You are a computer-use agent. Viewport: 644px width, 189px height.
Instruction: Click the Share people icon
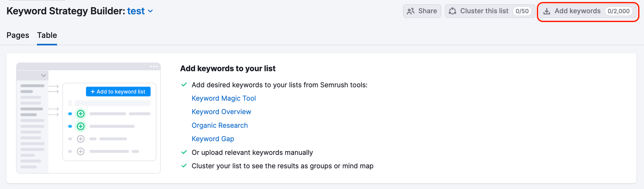tap(411, 11)
